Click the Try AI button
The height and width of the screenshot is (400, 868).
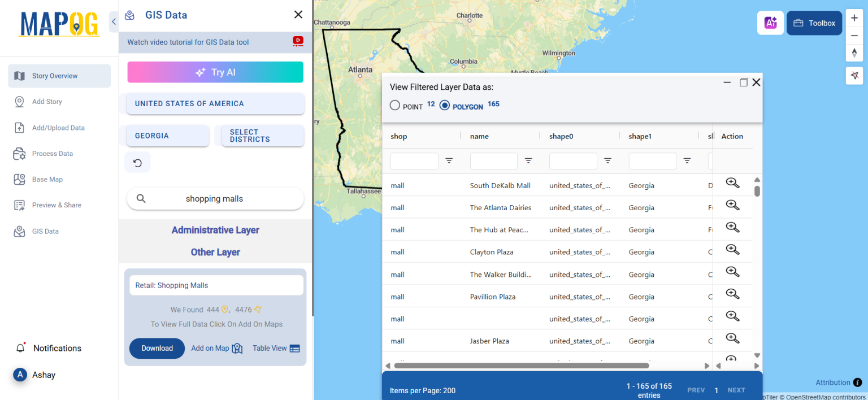click(215, 72)
